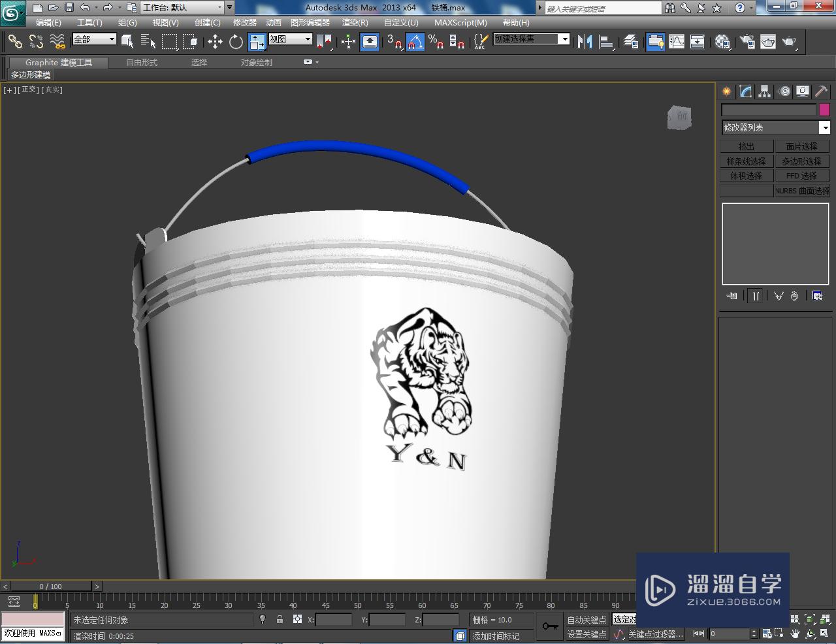Viewport: 836px width, 644px height.
Task: Open the 渲染(R) menu
Action: tap(355, 22)
